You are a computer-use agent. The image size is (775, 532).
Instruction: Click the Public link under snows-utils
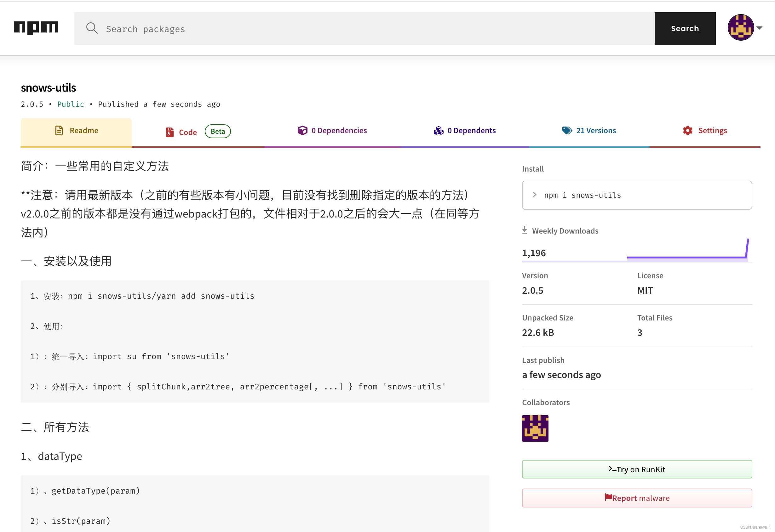coord(70,104)
